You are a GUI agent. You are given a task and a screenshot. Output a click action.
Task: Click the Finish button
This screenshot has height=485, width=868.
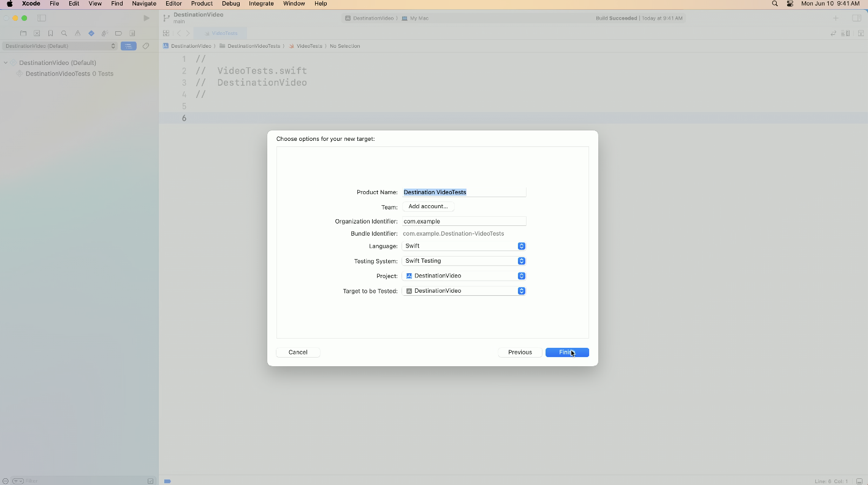pos(567,352)
